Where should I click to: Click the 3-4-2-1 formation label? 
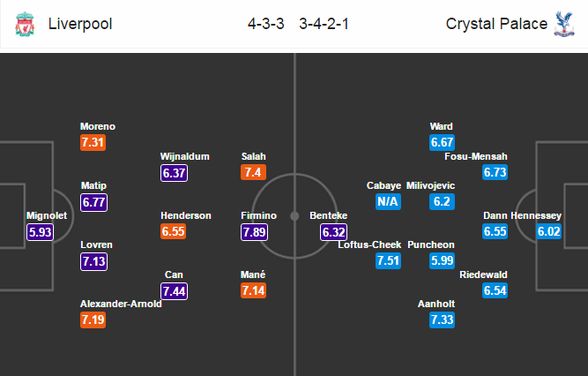(324, 24)
